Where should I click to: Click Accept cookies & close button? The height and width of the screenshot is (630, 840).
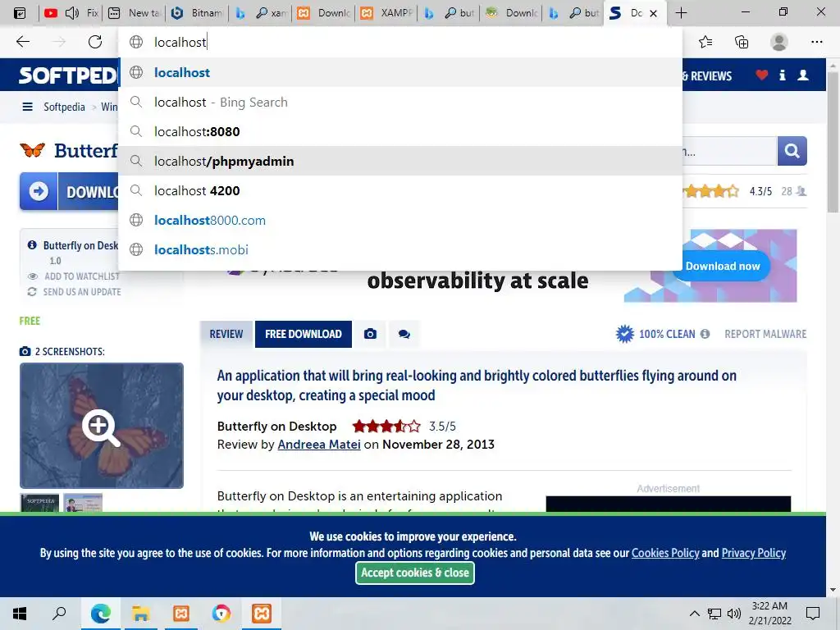click(x=414, y=573)
